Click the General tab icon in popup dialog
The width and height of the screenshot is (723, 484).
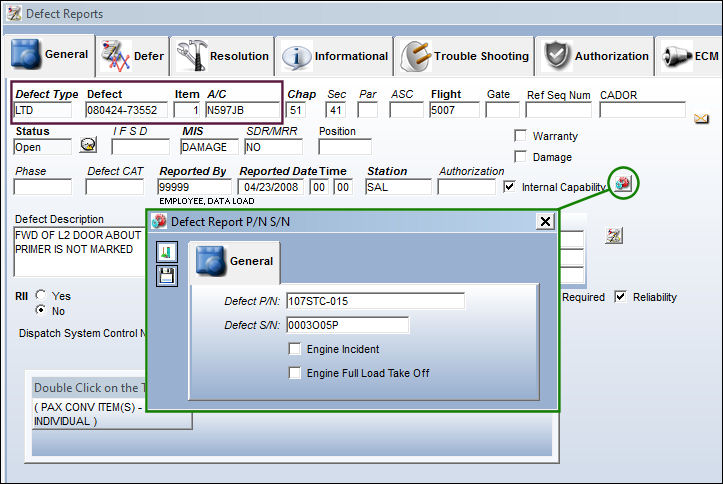211,260
